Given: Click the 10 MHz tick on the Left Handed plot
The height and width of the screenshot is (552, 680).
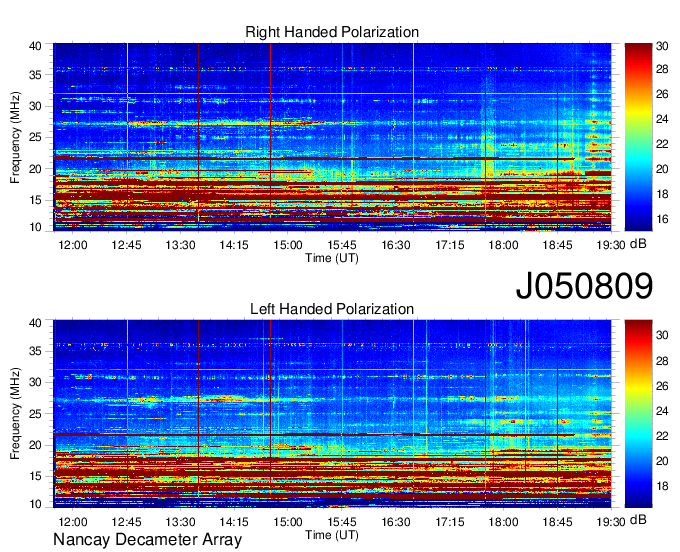Looking at the screenshot, I should pyautogui.click(x=35, y=504).
